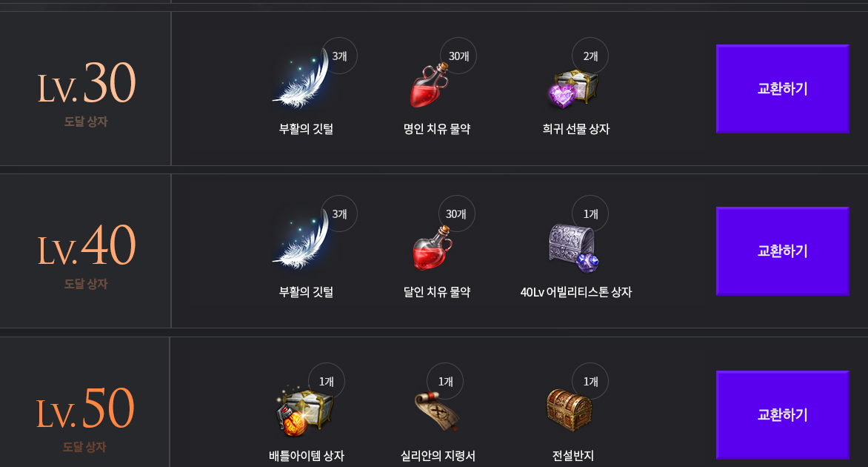
Task: Click the Lv.30 row feather icon
Action: pos(301,79)
